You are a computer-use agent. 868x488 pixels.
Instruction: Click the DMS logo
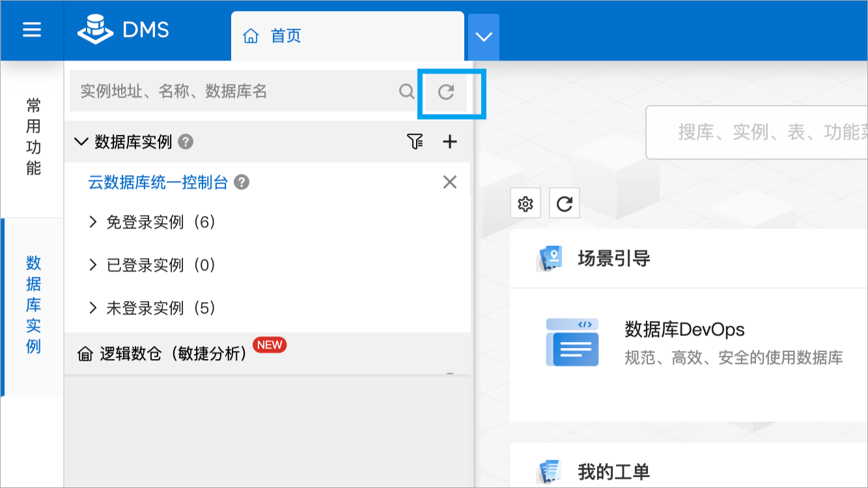tap(124, 31)
